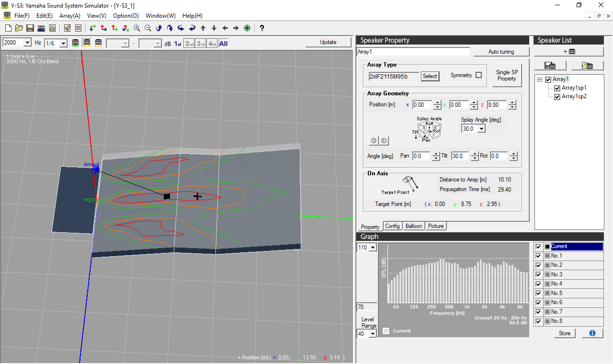Image resolution: width=613 pixels, height=364 pixels.
Task: Click the DME export toolbar icon
Action: (x=41, y=28)
